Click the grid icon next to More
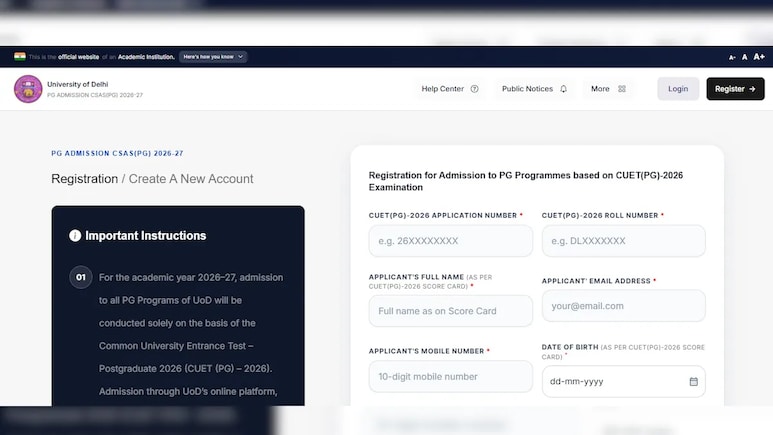The image size is (773, 435). [622, 89]
